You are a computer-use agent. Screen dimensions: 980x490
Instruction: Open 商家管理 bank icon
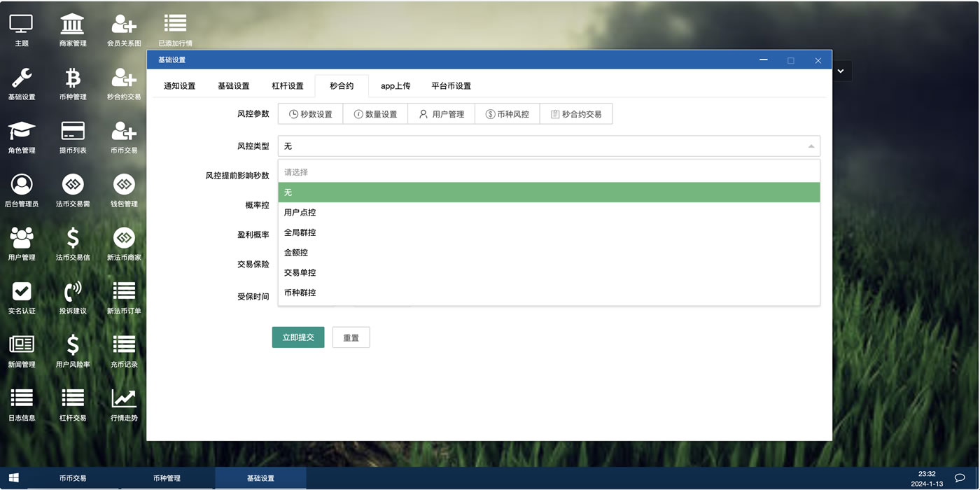(x=73, y=30)
